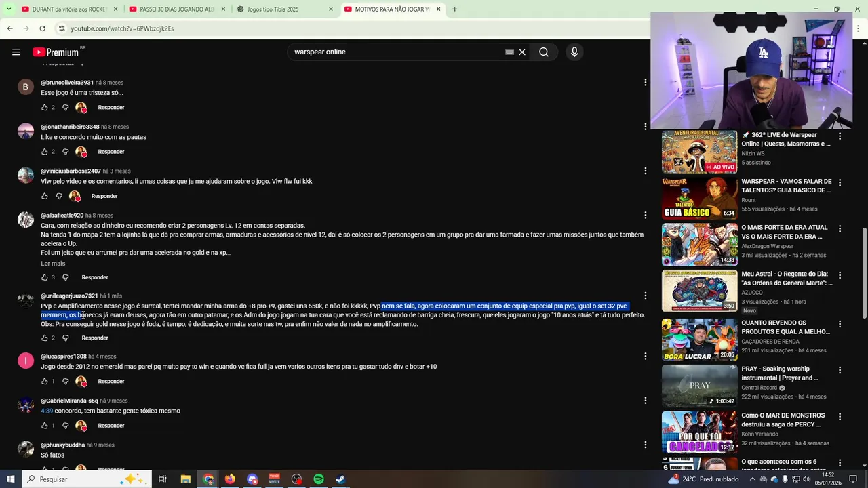Screen dimensions: 868x488
Task: Jump to timestamp 4:39 link
Action: [x=47, y=411]
